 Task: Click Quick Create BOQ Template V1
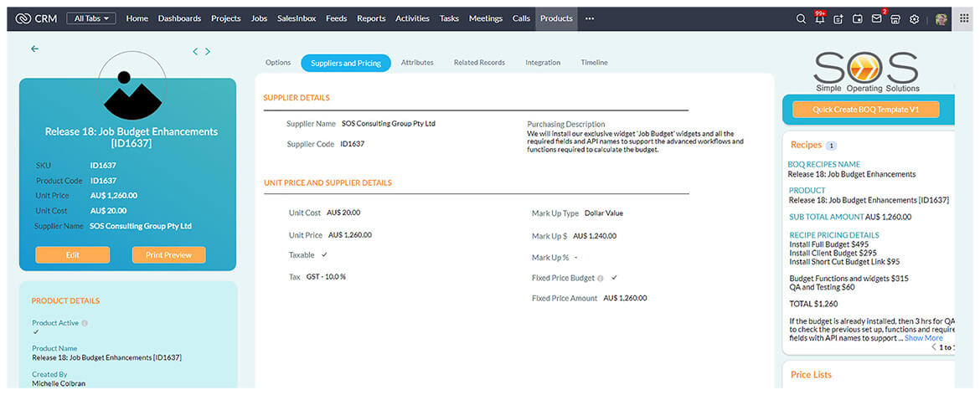tap(865, 110)
